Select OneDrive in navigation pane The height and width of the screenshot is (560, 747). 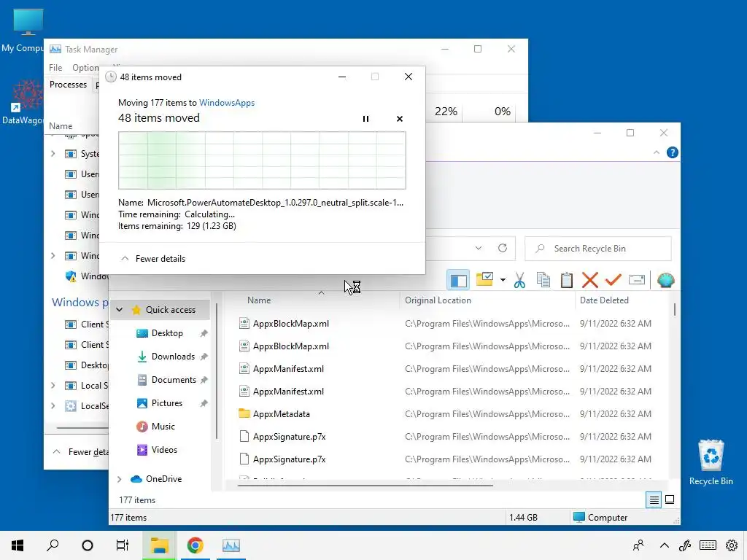point(163,479)
